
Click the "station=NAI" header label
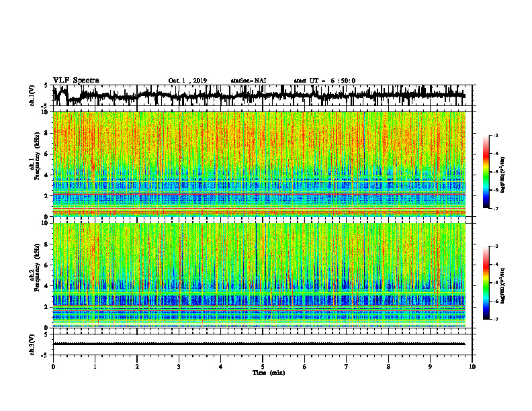(x=249, y=81)
